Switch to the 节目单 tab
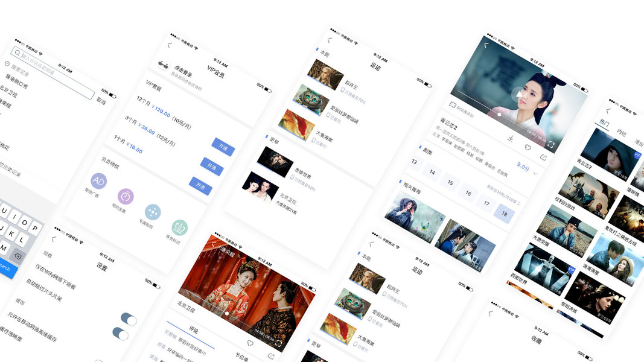 click(241, 357)
